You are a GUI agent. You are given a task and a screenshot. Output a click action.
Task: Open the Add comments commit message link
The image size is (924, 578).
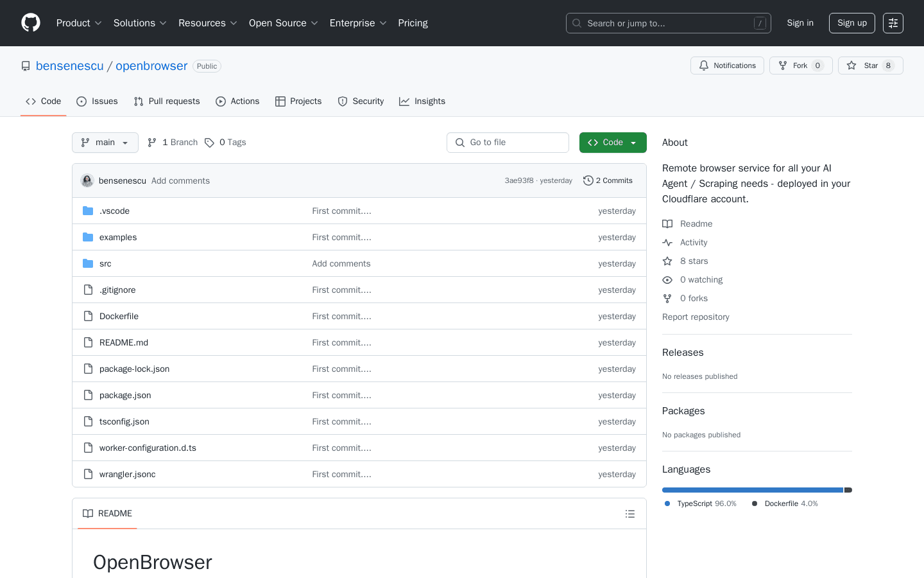coord(180,181)
